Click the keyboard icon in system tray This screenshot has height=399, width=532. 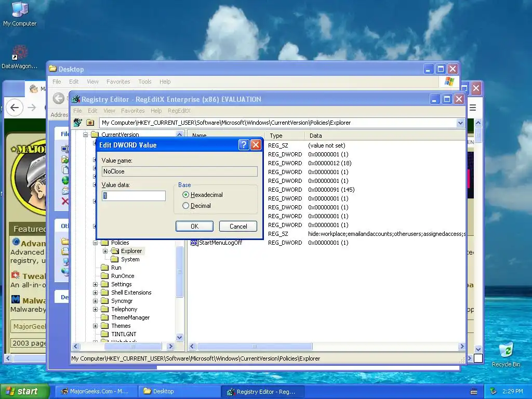tap(474, 392)
